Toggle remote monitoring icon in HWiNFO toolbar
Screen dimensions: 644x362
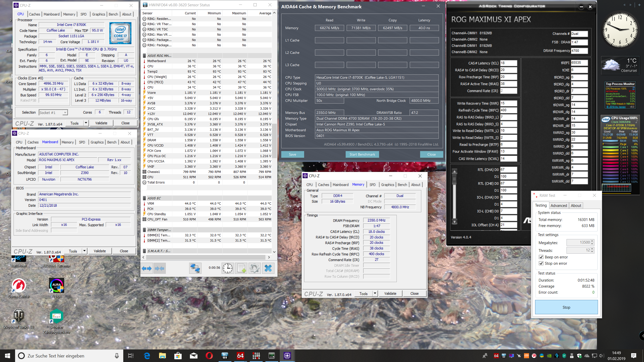(195, 268)
